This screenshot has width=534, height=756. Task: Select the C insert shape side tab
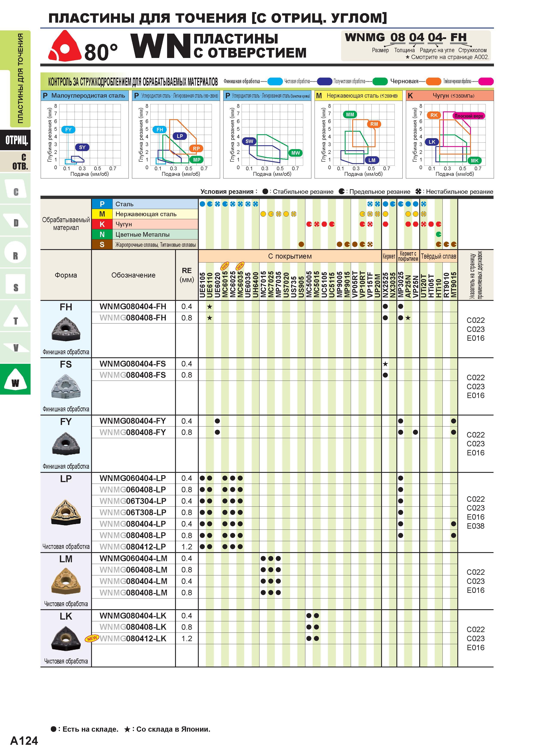point(16,188)
